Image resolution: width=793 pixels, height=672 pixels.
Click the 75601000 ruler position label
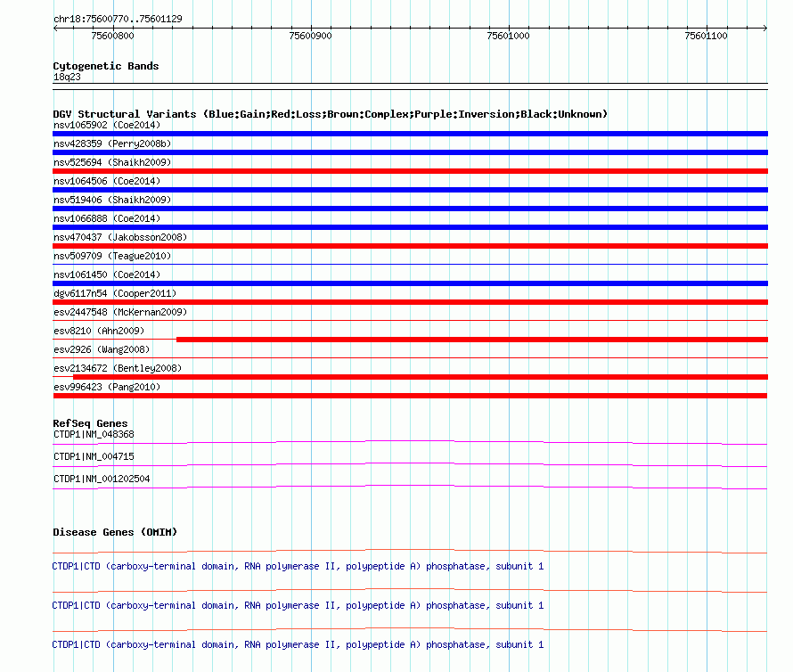pyautogui.click(x=508, y=36)
